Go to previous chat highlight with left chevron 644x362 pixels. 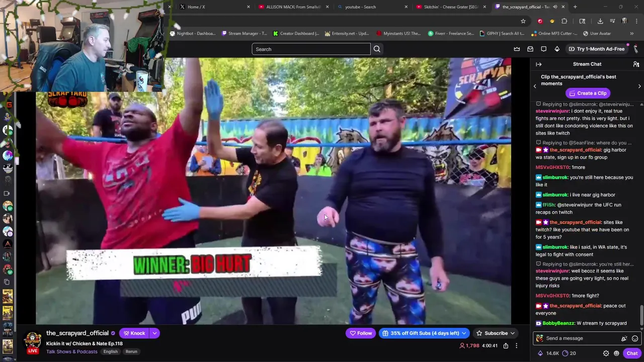535,86
